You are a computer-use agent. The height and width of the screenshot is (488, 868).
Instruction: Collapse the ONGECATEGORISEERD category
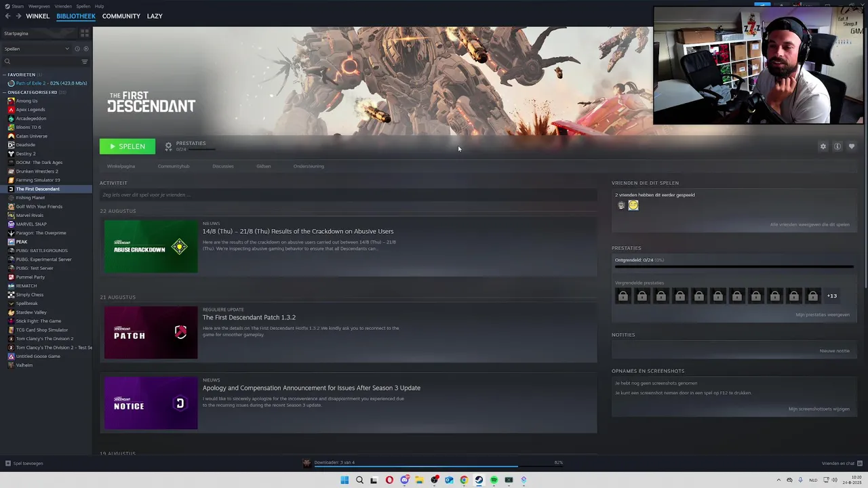tap(5, 92)
